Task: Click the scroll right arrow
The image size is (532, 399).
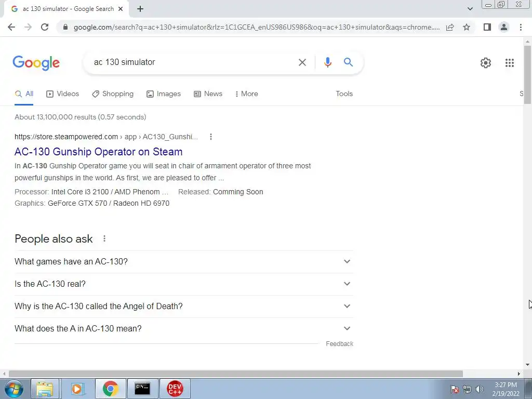Action: pyautogui.click(x=519, y=374)
